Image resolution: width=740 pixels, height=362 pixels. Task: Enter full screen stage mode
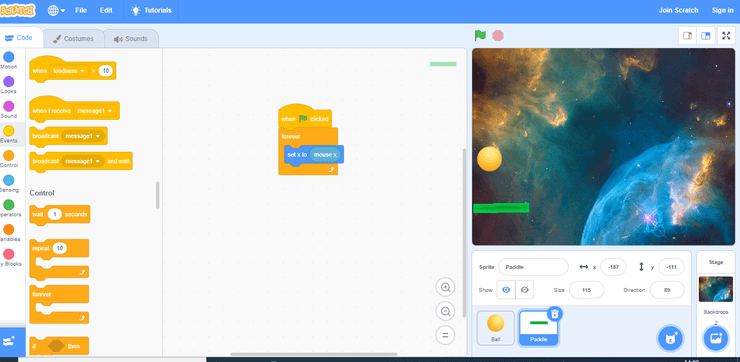click(726, 36)
